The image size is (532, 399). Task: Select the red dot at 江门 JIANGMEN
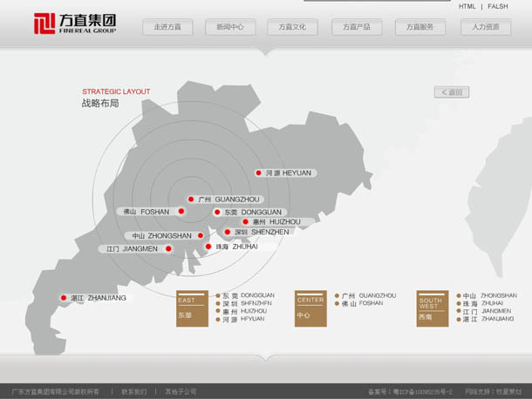168,249
